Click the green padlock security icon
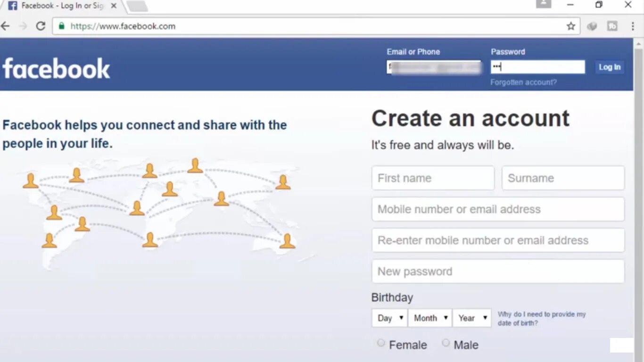Image resolution: width=644 pixels, height=362 pixels. [x=61, y=26]
